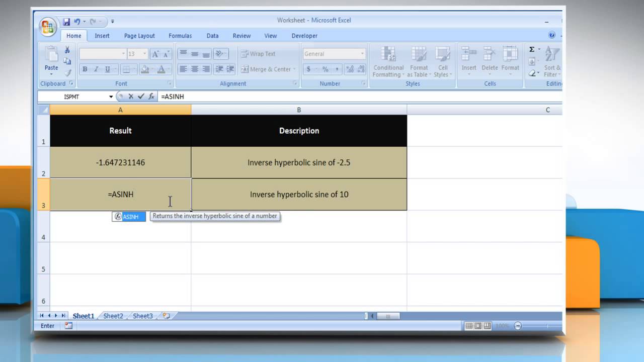This screenshot has height=362, width=644.
Task: Switch to Sheet2 worksheet tab
Action: tap(113, 316)
